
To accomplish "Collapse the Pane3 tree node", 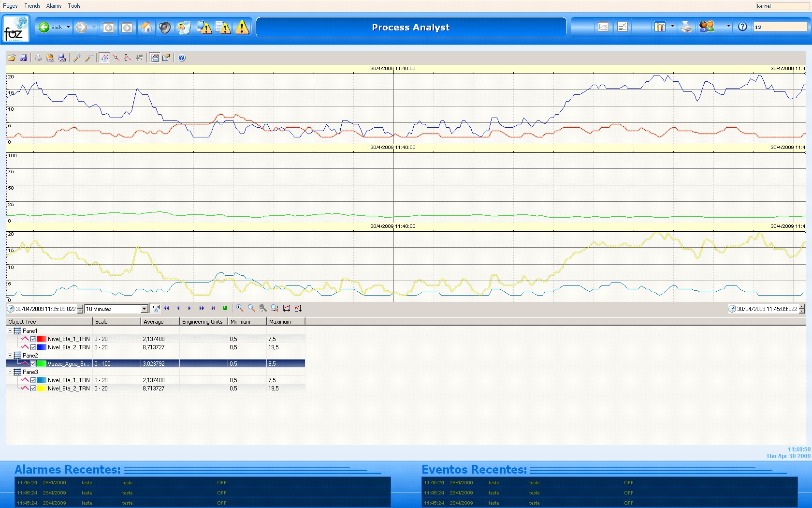I will pyautogui.click(x=10, y=372).
